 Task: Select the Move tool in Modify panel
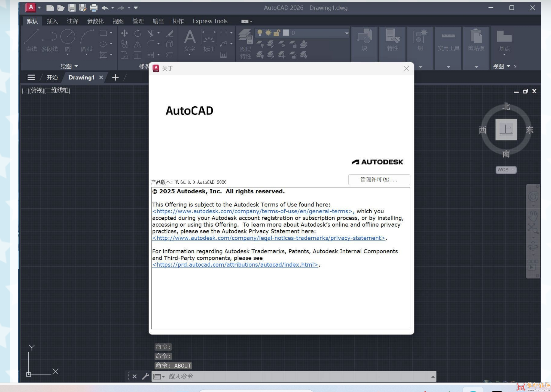click(x=124, y=33)
